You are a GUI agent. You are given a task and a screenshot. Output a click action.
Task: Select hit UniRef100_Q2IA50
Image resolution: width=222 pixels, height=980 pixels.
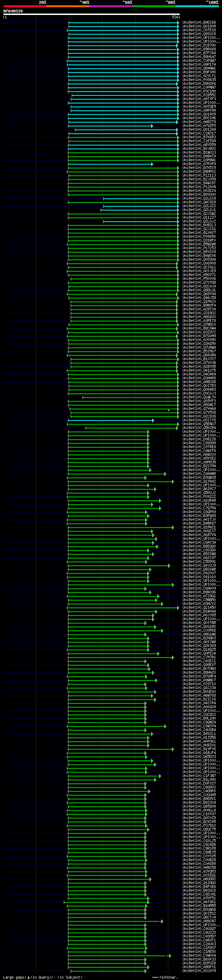[x=199, y=608]
